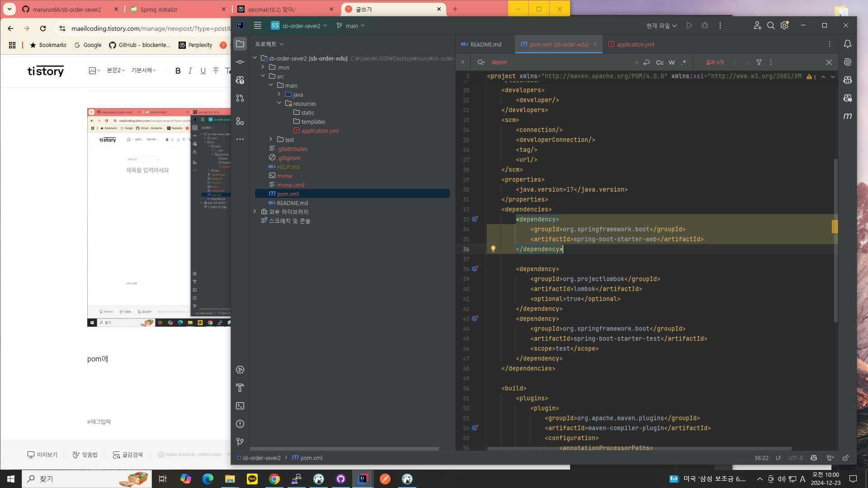Click the Search Everywhere magnifier icon
868x488 pixels.
point(771,26)
